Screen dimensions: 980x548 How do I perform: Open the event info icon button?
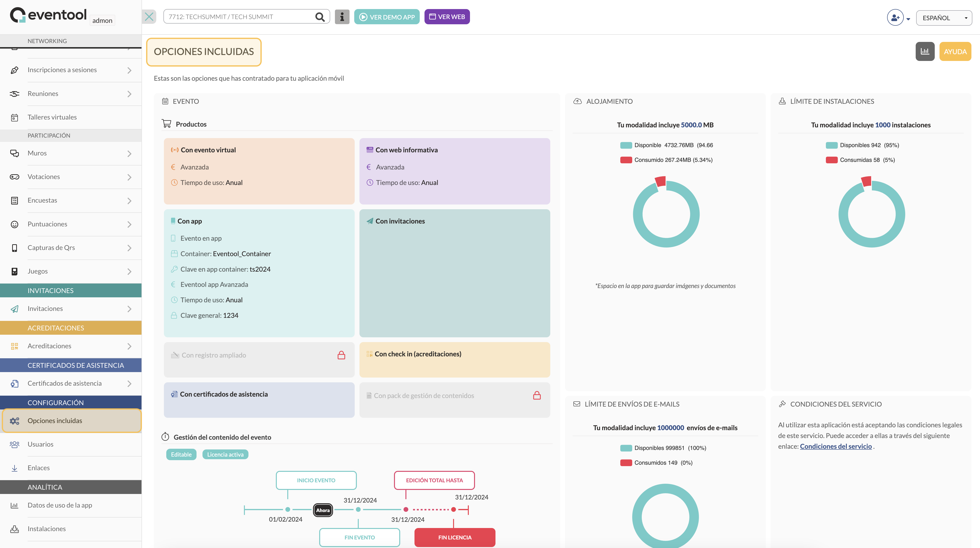pyautogui.click(x=342, y=17)
